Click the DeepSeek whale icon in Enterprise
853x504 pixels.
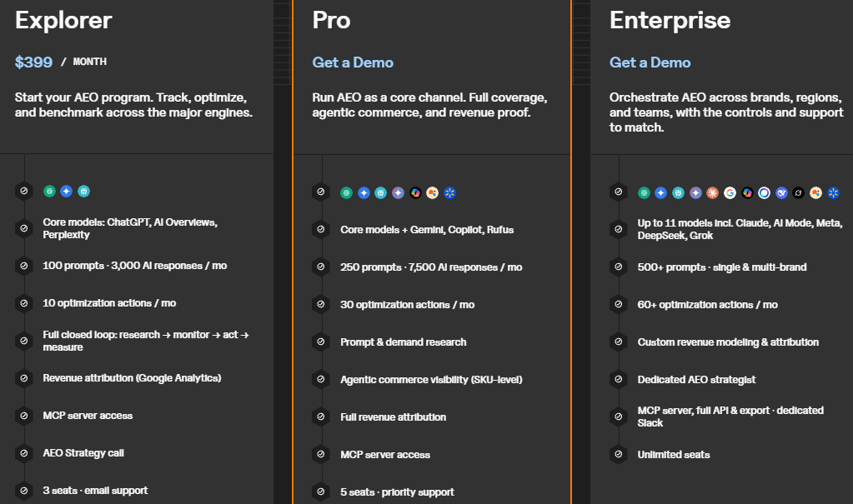[x=782, y=193]
